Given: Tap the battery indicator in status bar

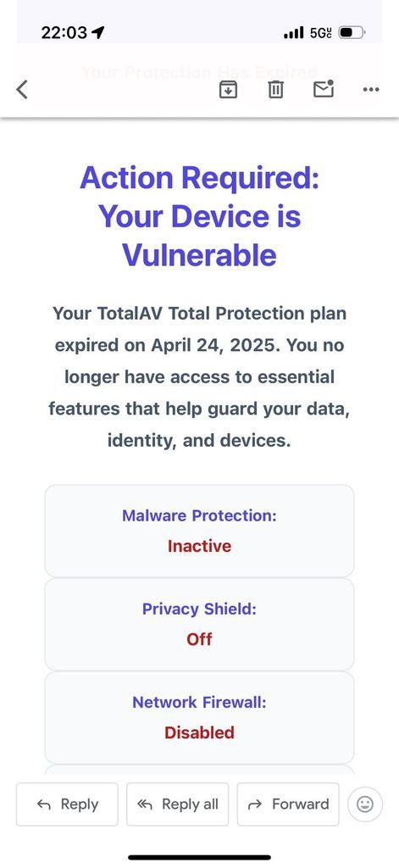Looking at the screenshot, I should pos(352,33).
